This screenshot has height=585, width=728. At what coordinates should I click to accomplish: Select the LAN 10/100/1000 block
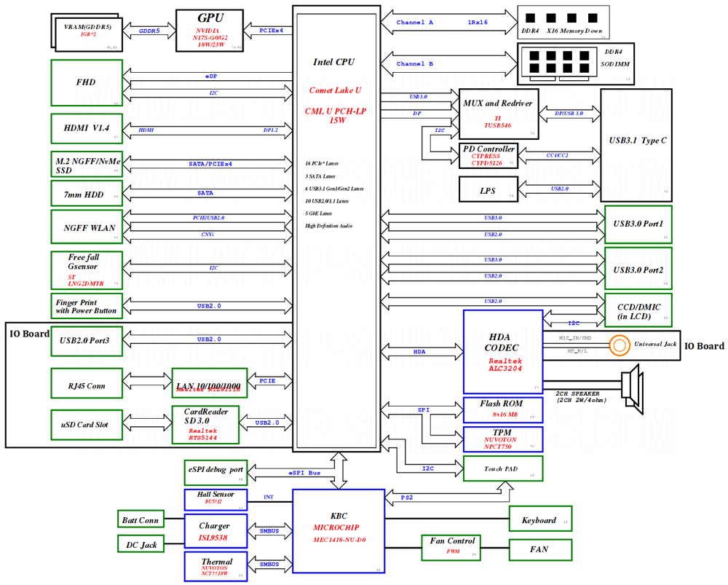210,383
